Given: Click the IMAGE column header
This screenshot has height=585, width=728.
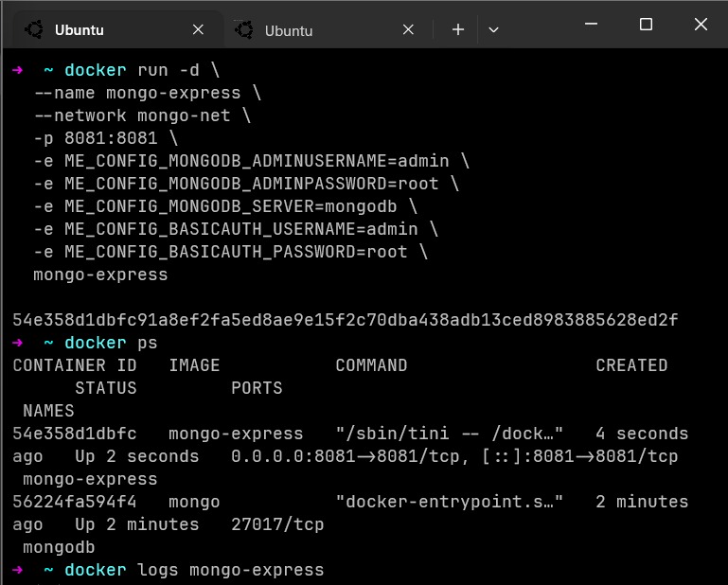Looking at the screenshot, I should (x=194, y=365).
